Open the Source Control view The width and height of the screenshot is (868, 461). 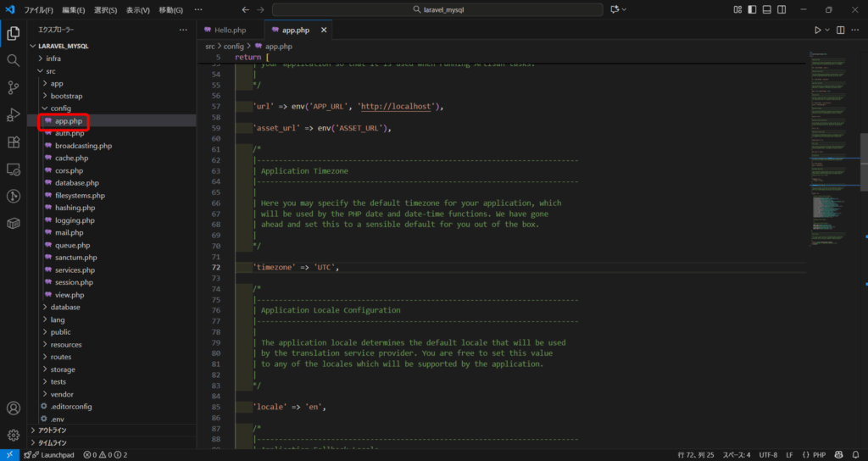tap(13, 87)
